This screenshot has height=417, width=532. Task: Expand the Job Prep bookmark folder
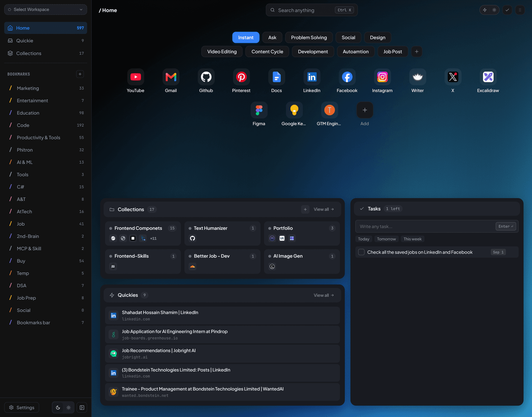[46, 298]
